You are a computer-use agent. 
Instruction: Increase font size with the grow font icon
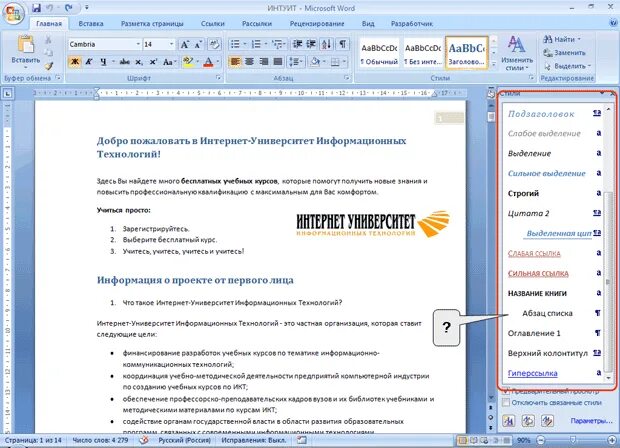click(185, 44)
